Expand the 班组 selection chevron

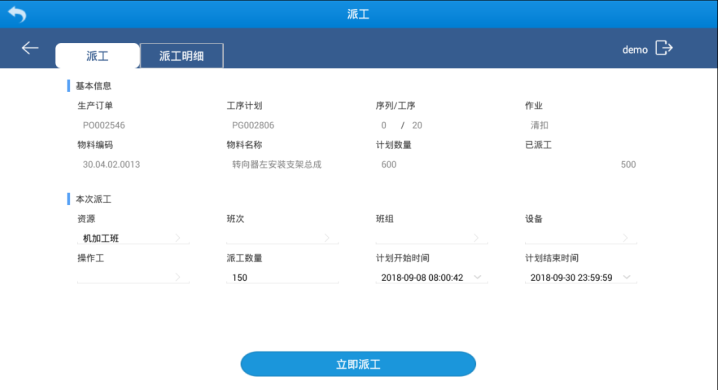pyautogui.click(x=476, y=238)
